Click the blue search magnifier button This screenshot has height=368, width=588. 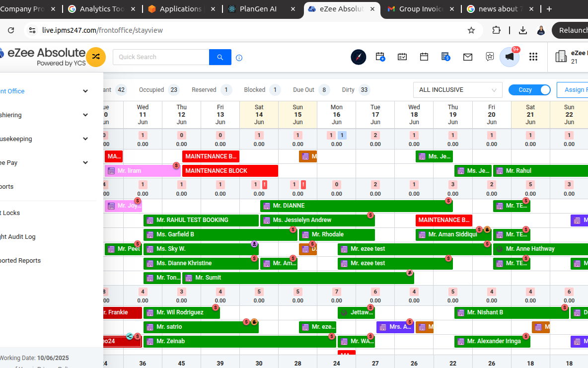(220, 57)
